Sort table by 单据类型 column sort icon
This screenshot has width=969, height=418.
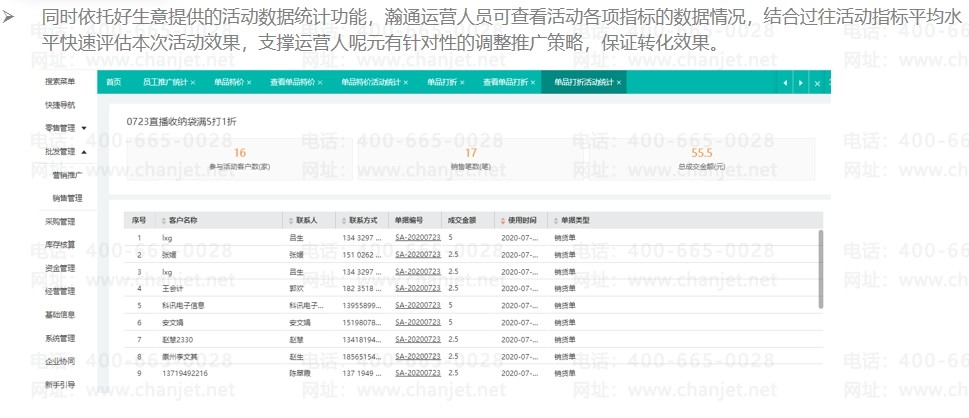(x=556, y=221)
